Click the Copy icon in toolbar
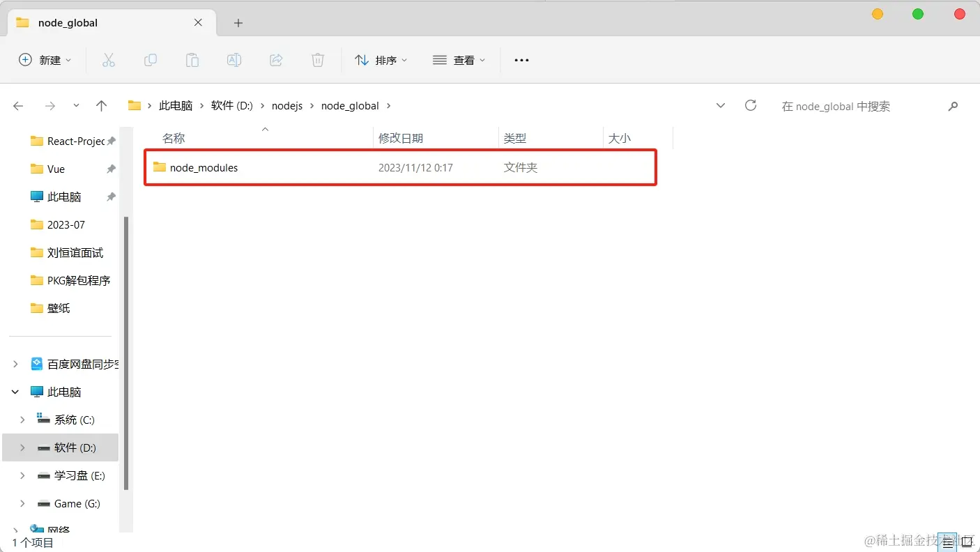Image resolution: width=980 pixels, height=552 pixels. [151, 60]
